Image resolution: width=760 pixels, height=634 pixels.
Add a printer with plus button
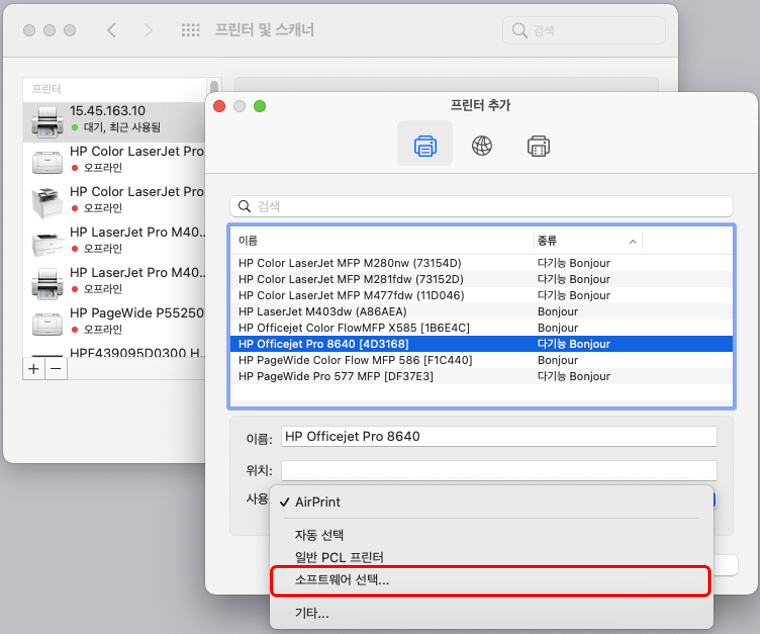click(33, 369)
